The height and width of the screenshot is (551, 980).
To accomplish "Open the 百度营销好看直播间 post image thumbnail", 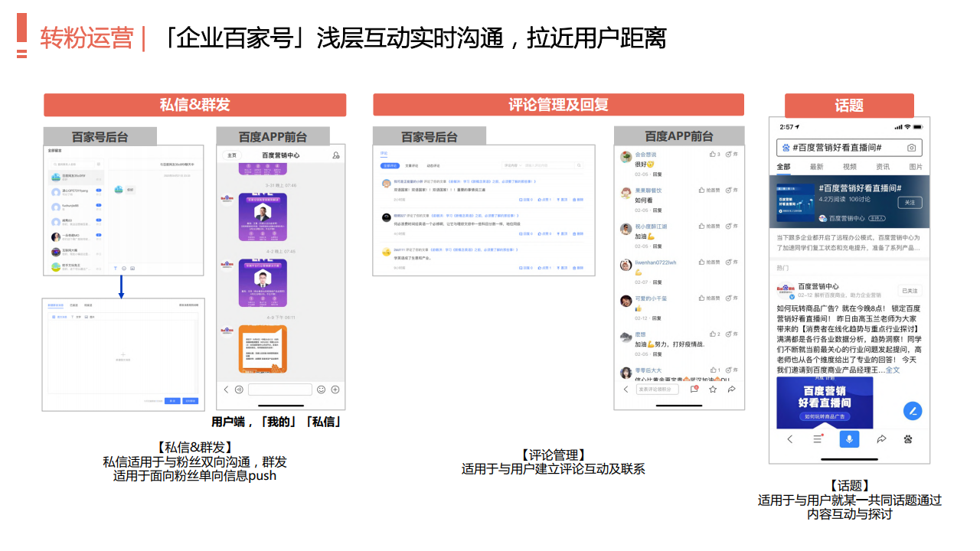I will (x=825, y=403).
